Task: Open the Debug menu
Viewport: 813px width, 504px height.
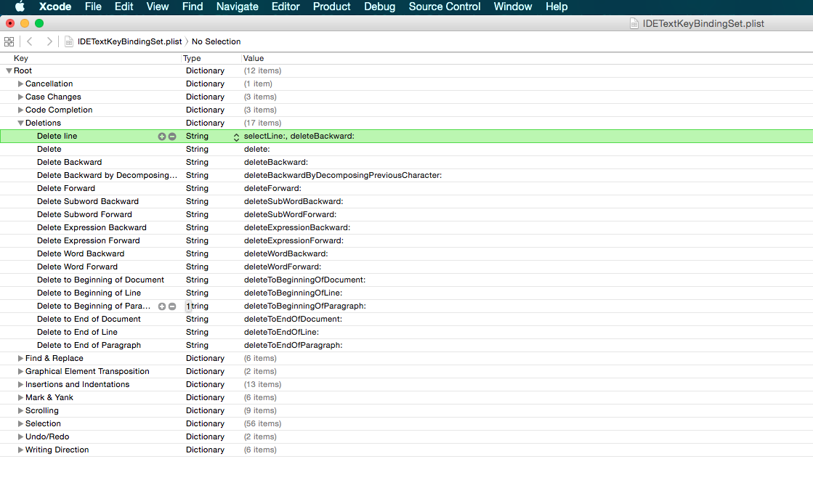Action: click(x=379, y=7)
